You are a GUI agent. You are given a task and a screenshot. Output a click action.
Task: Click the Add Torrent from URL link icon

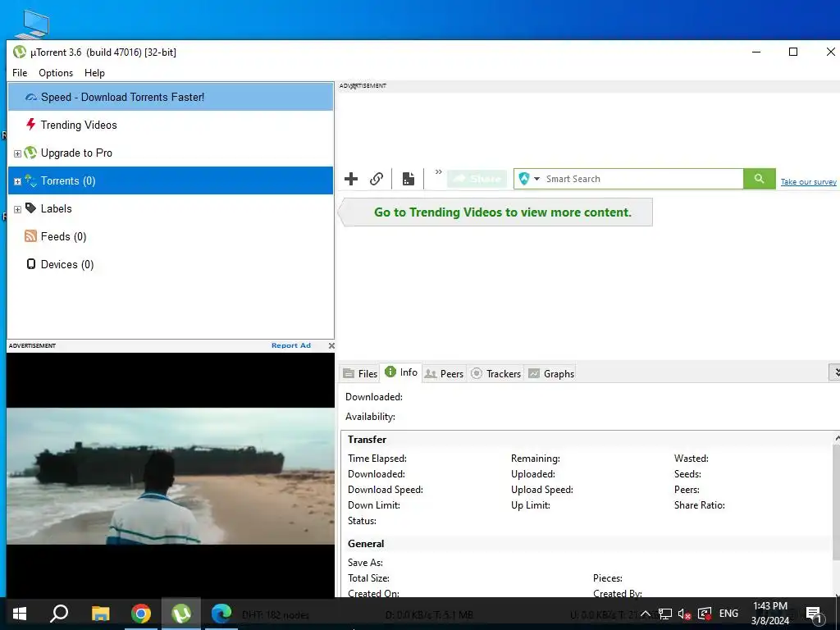377,179
